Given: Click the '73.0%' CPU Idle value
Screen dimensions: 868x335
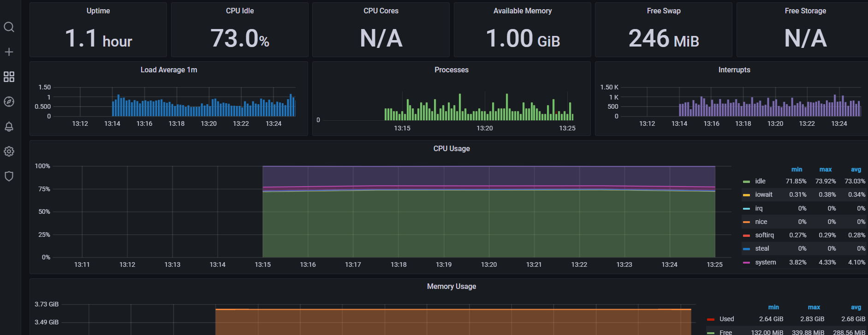Looking at the screenshot, I should (240, 38).
